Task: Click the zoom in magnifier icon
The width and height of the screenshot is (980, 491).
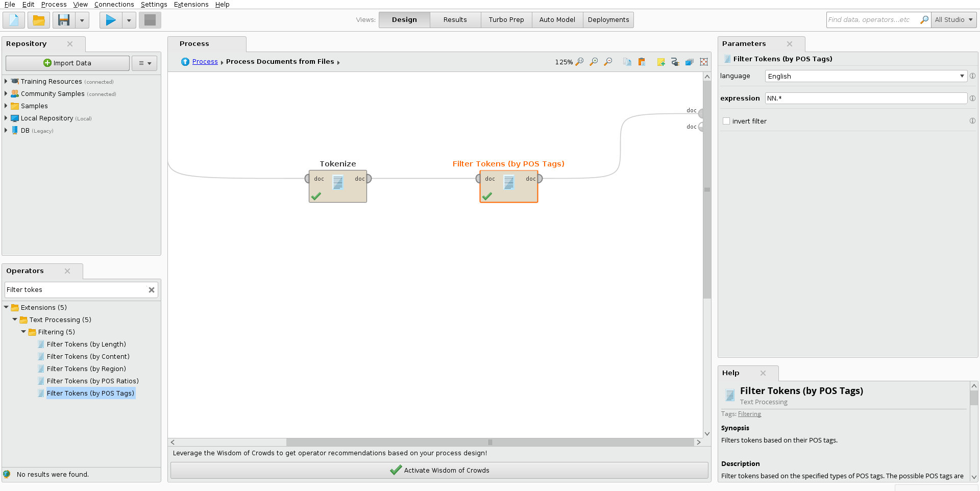Action: point(594,62)
